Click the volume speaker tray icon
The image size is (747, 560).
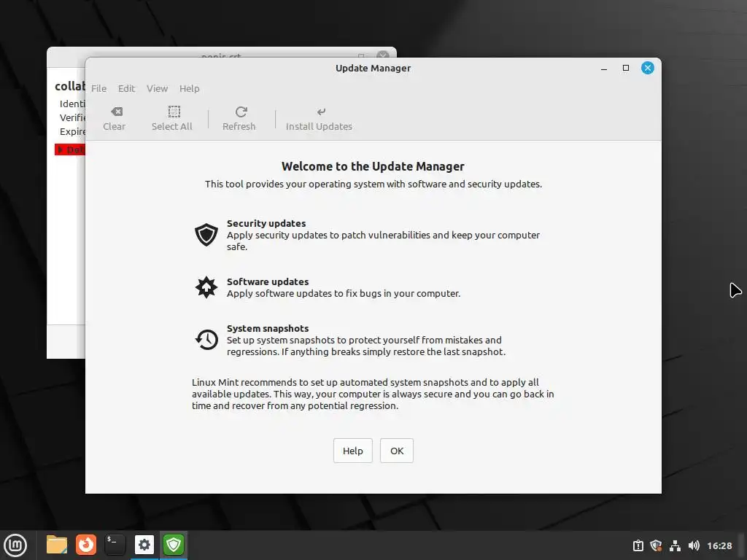(694, 545)
